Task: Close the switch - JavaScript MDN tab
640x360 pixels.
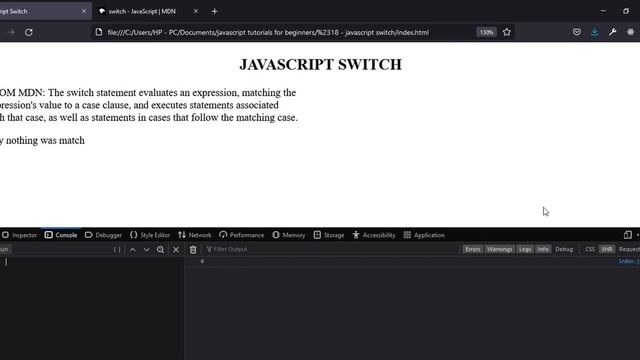Action: (x=196, y=11)
